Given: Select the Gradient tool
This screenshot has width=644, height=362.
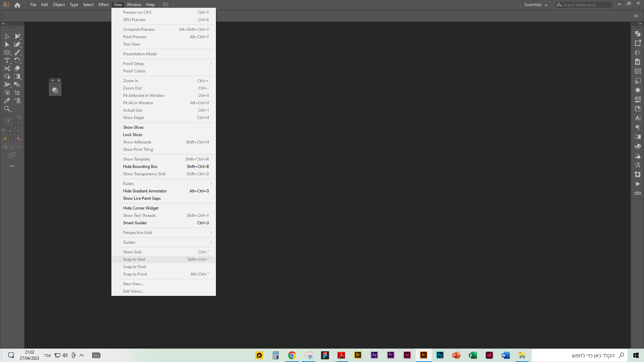Looking at the screenshot, I should click(x=17, y=77).
